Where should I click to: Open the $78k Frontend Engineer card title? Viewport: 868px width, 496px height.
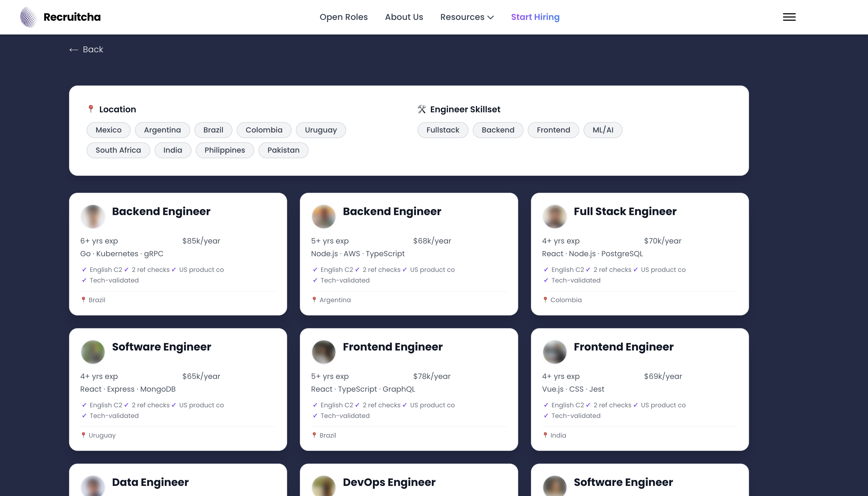[x=393, y=347]
